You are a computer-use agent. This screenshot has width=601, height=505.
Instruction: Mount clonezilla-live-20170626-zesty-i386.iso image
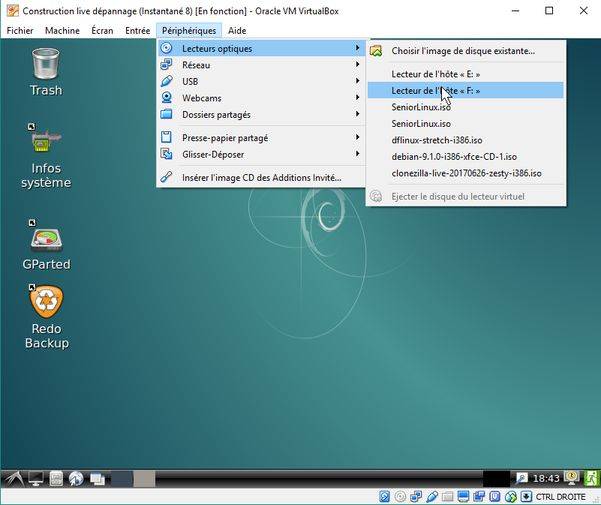[x=466, y=173]
